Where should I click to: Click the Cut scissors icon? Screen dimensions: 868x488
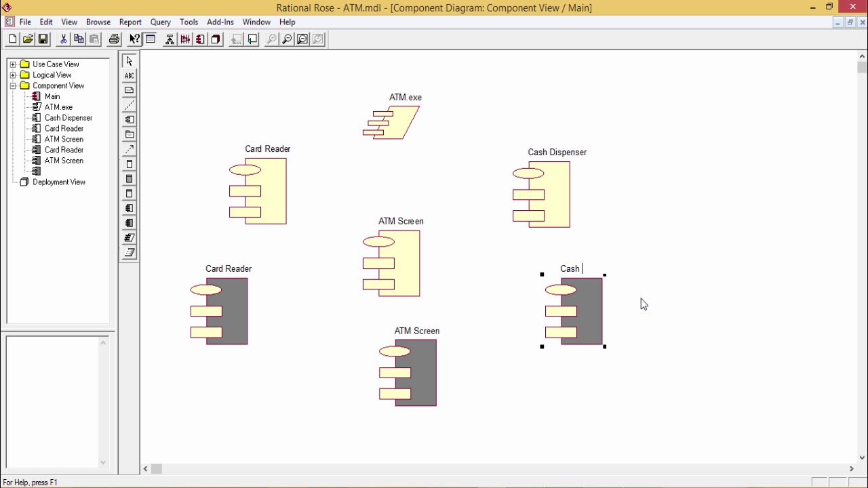pos(63,39)
